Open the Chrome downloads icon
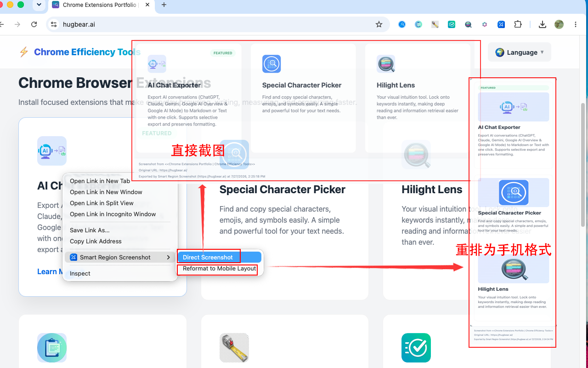Screen dimensions: 588x368 tap(543, 24)
